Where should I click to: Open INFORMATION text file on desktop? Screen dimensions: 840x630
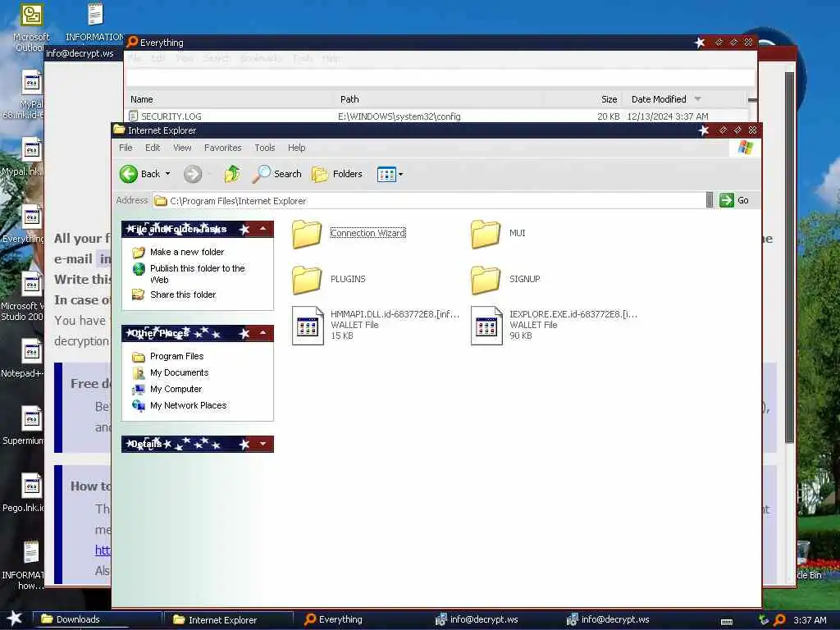(95, 22)
